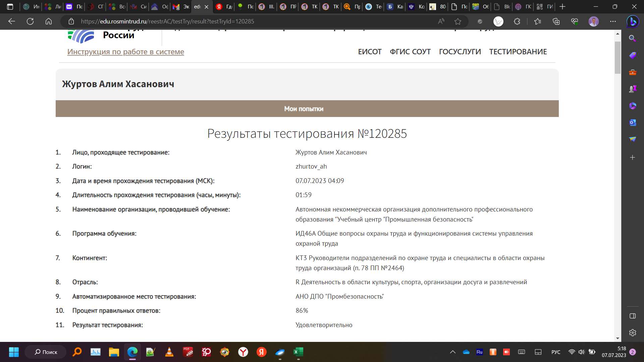644x362 pixels.
Task: Open the Bing Copilot sidebar button
Action: [x=633, y=21]
